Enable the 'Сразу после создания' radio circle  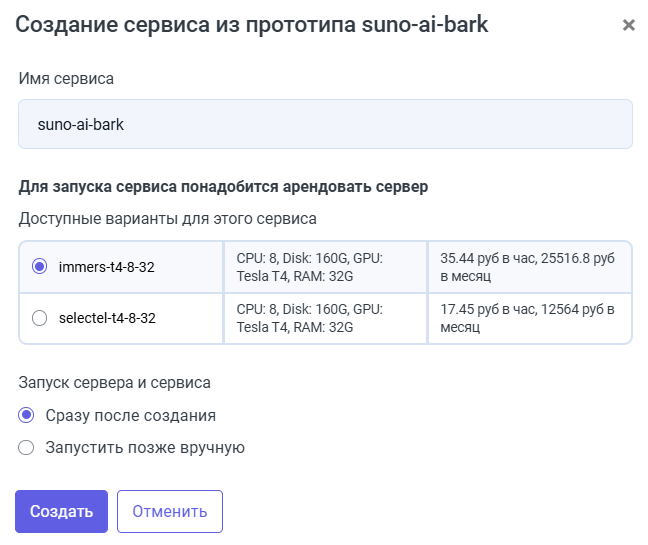coord(26,415)
